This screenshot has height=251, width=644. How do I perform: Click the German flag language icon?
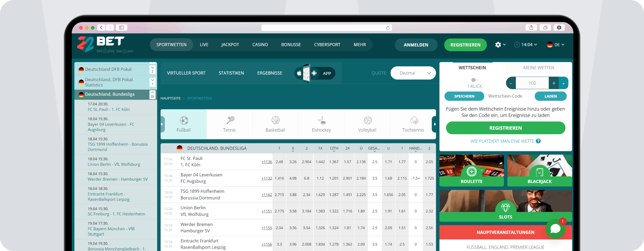550,45
